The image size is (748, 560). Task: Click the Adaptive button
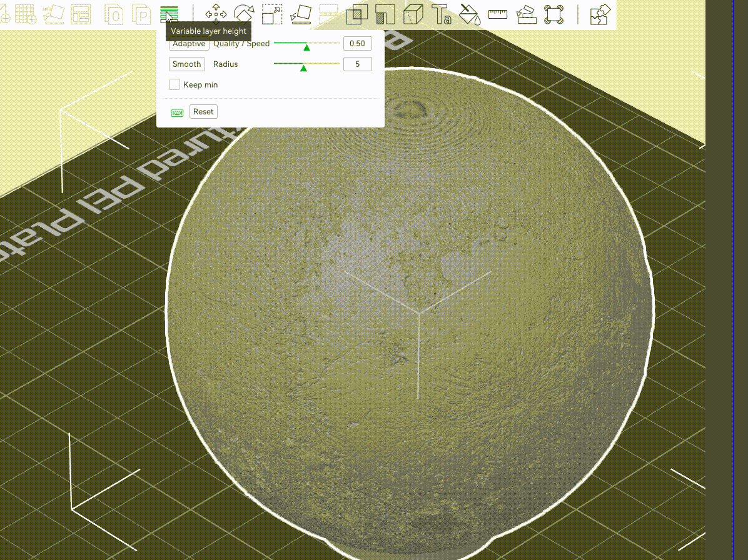click(189, 44)
